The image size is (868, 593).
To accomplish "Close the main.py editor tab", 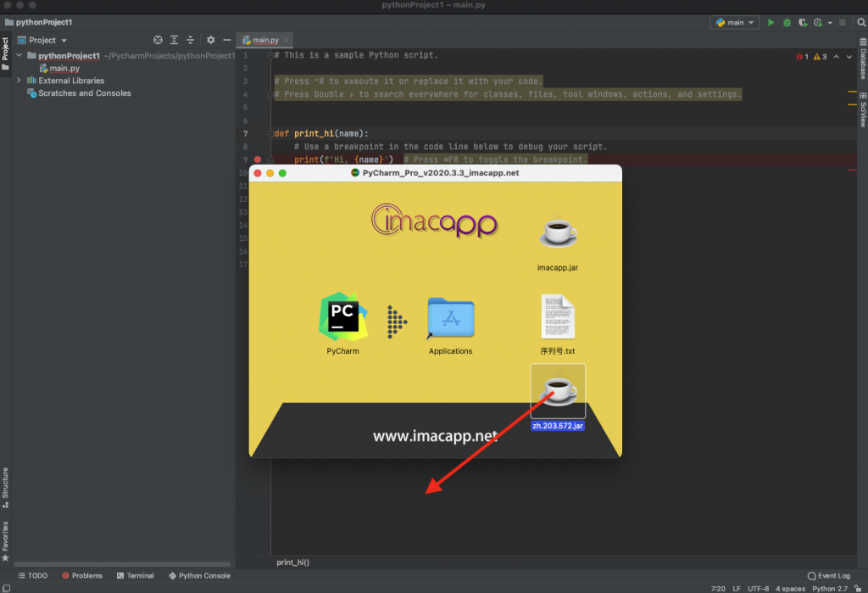I will tap(286, 40).
